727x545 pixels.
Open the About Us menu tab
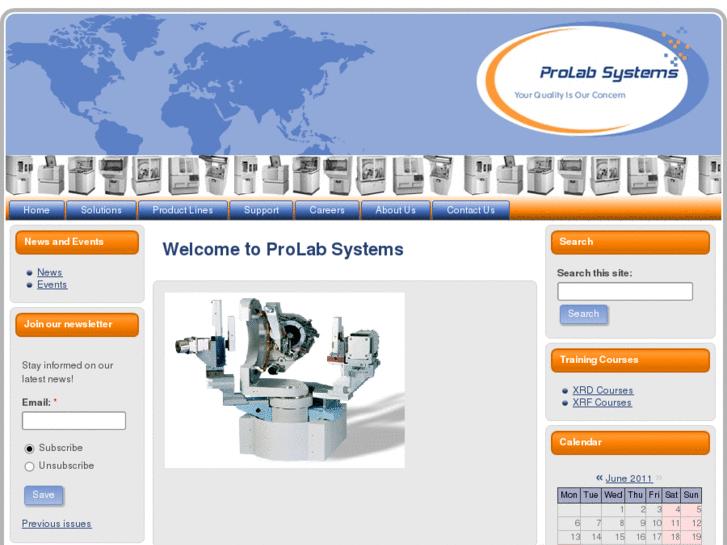[x=395, y=210]
